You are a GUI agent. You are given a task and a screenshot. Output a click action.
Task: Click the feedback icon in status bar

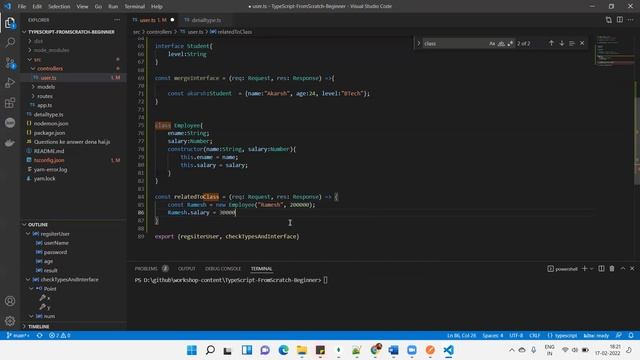pos(619,336)
